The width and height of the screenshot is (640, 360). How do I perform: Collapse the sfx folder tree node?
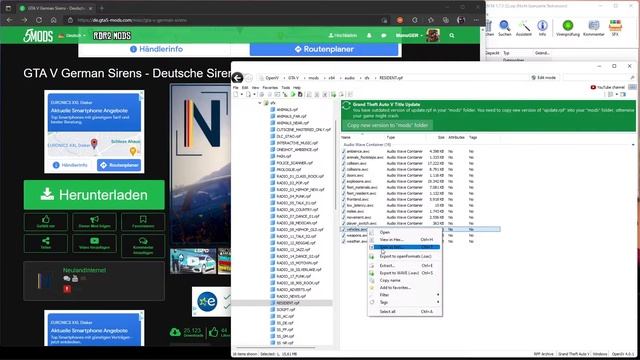click(260, 103)
